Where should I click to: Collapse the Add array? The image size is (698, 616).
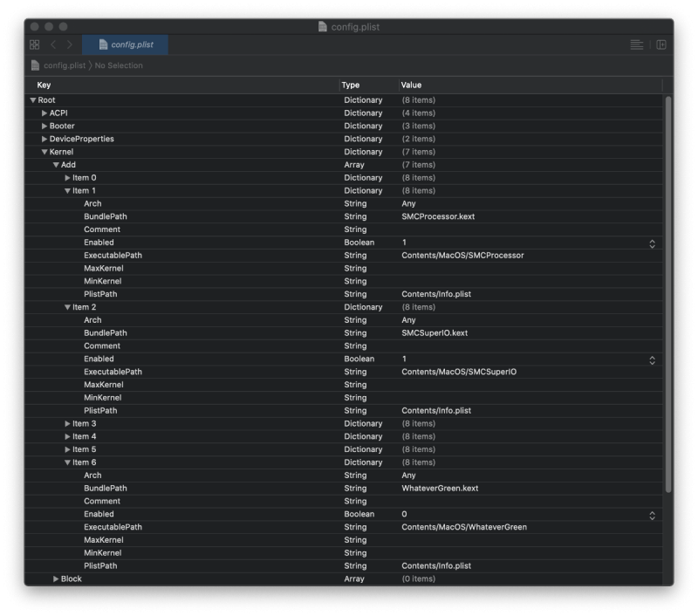pos(56,165)
